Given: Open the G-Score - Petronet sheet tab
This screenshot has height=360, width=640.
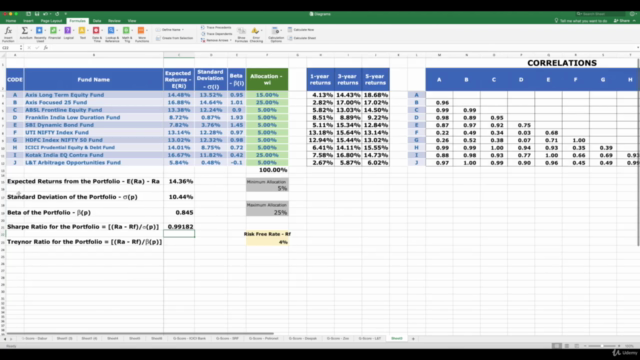Looking at the screenshot, I should (264, 339).
